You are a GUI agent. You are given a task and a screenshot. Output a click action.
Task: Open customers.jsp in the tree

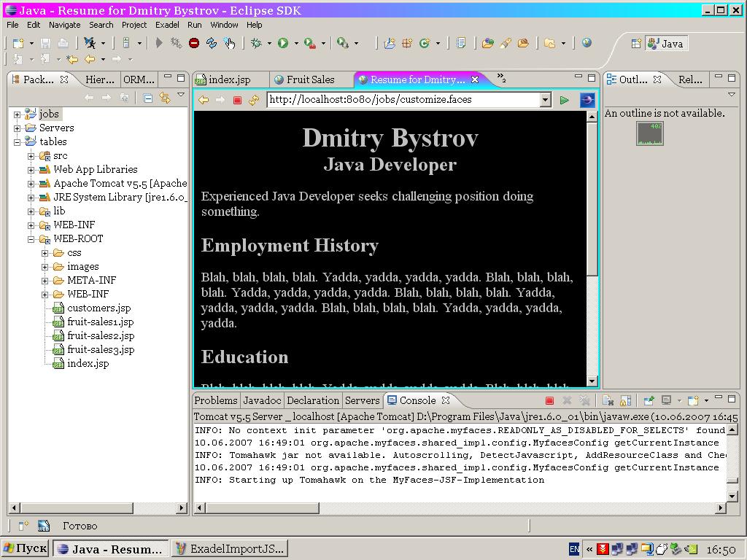[98, 308]
